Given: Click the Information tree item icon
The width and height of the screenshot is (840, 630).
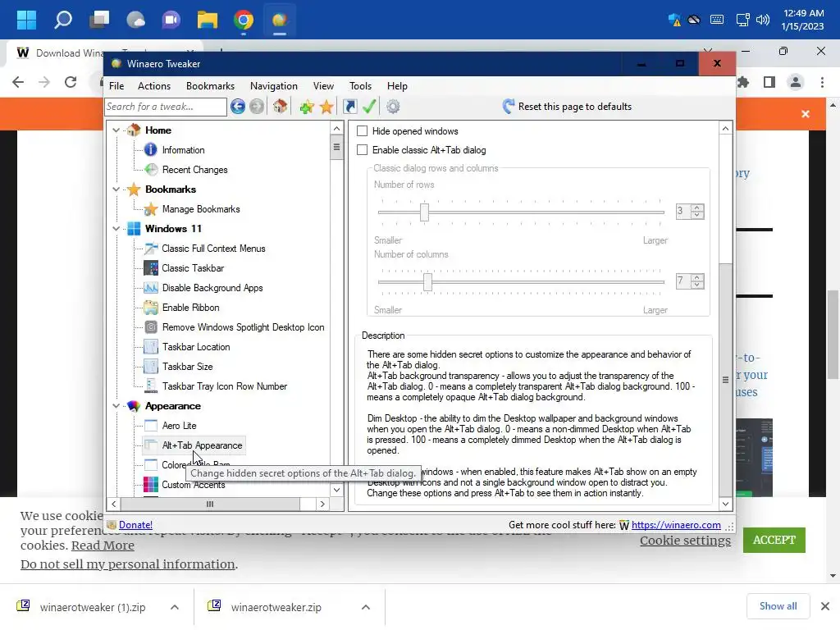Looking at the screenshot, I should point(151,150).
